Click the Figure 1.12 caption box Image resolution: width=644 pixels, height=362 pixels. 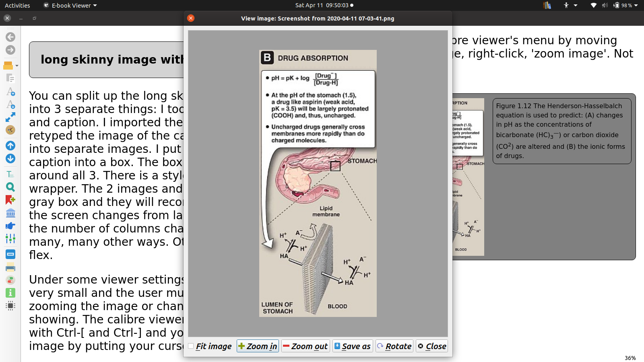(x=562, y=131)
